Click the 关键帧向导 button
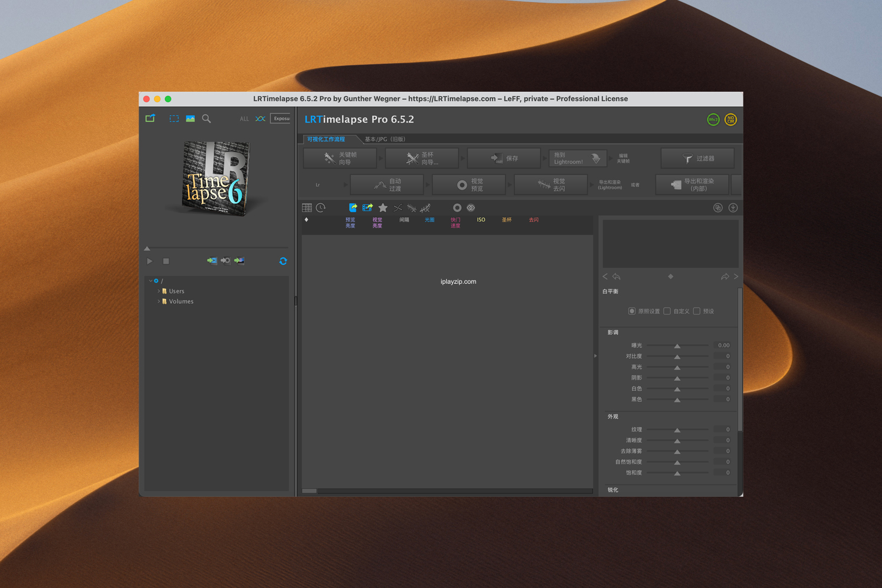Image resolution: width=882 pixels, height=588 pixels. (340, 158)
